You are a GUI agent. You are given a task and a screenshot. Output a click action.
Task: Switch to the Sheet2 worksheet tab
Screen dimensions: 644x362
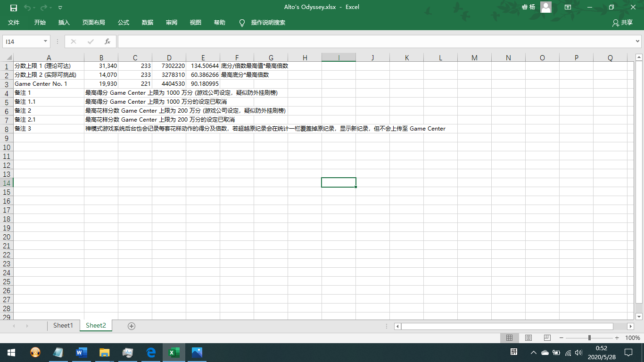click(96, 326)
